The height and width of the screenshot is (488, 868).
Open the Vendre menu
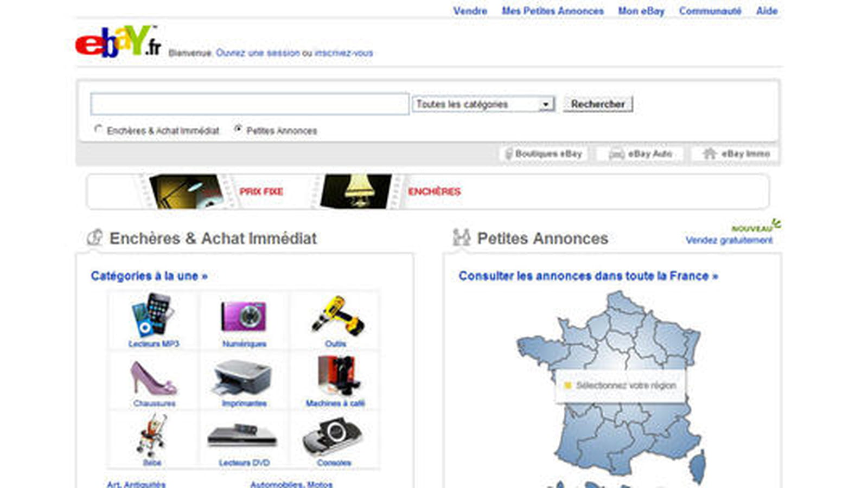[470, 11]
